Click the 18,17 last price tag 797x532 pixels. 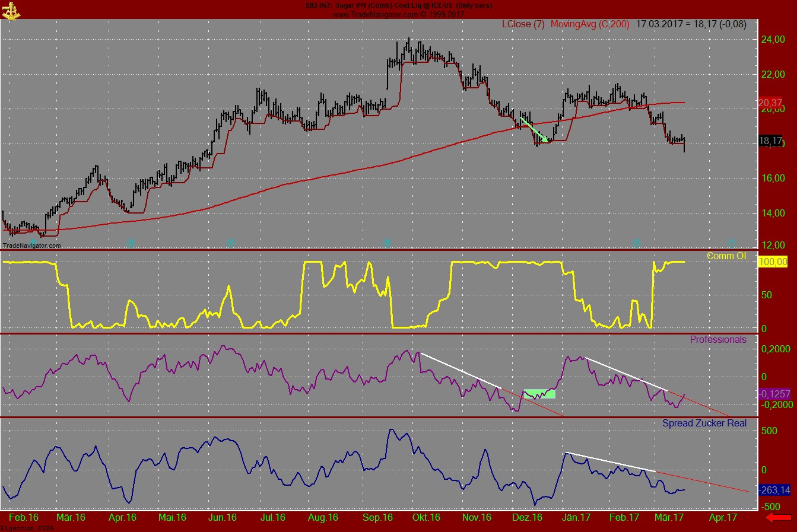click(x=770, y=141)
